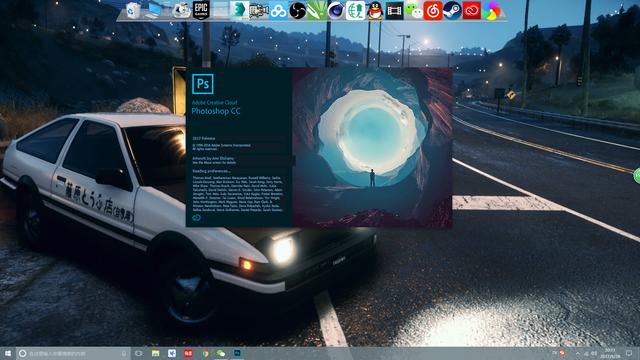Click the Photoshop CC title text

click(x=216, y=111)
